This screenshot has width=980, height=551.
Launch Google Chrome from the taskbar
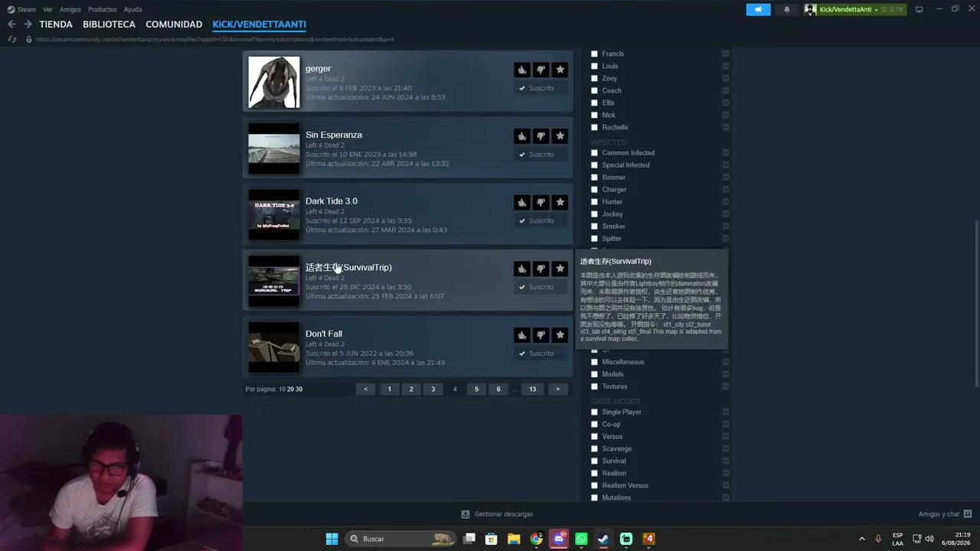tap(536, 539)
